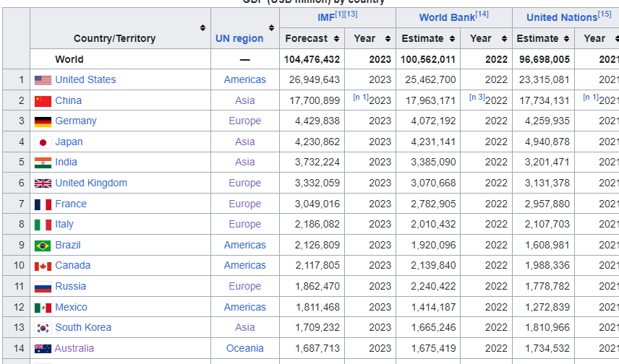Viewport: 619px width, 364px height.
Task: Open the South Korea country link
Action: 83,328
